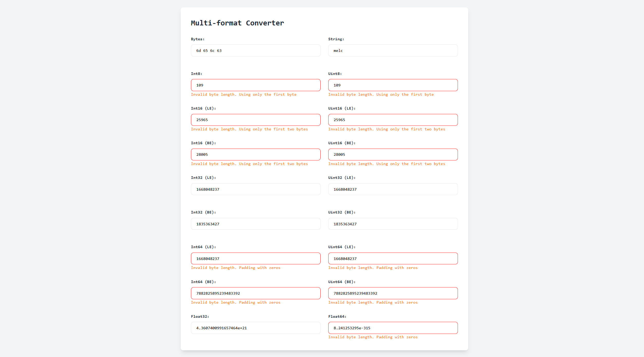The height and width of the screenshot is (357, 644).
Task: Select the Uint8 value field
Action: pyautogui.click(x=392, y=85)
